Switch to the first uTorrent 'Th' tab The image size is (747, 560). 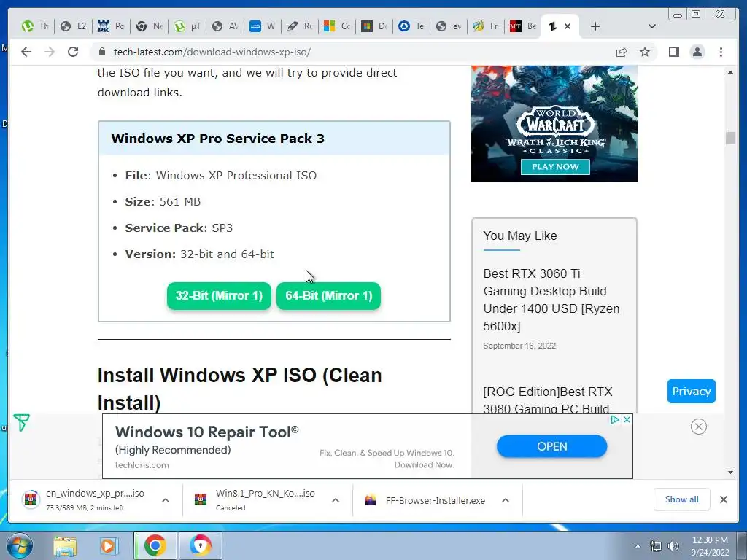pos(35,26)
